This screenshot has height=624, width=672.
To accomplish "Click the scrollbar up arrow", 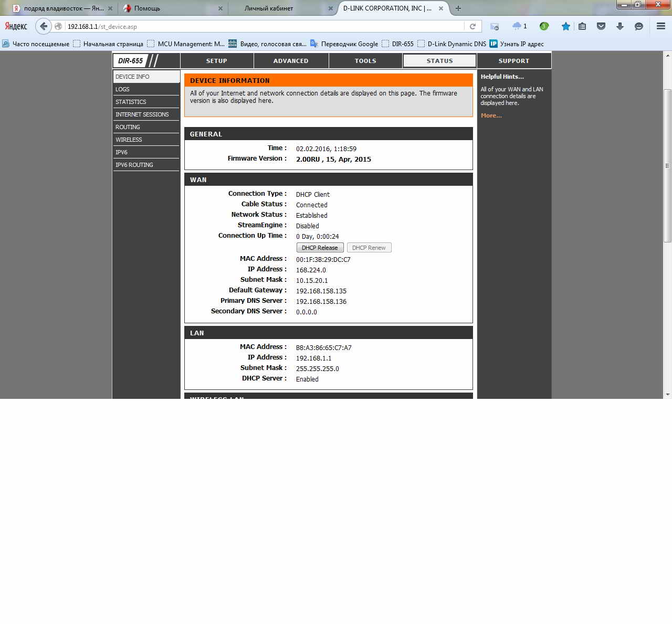I will pos(667,55).
